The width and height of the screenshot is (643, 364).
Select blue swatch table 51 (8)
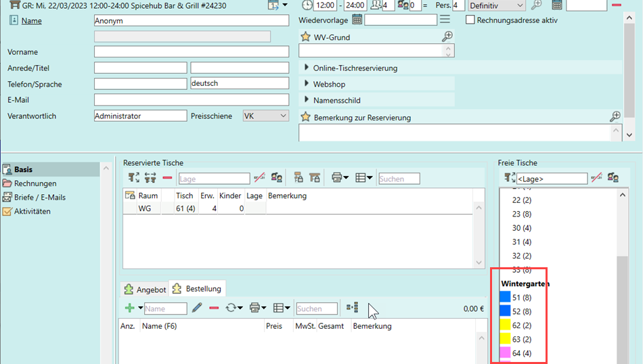[x=505, y=297]
